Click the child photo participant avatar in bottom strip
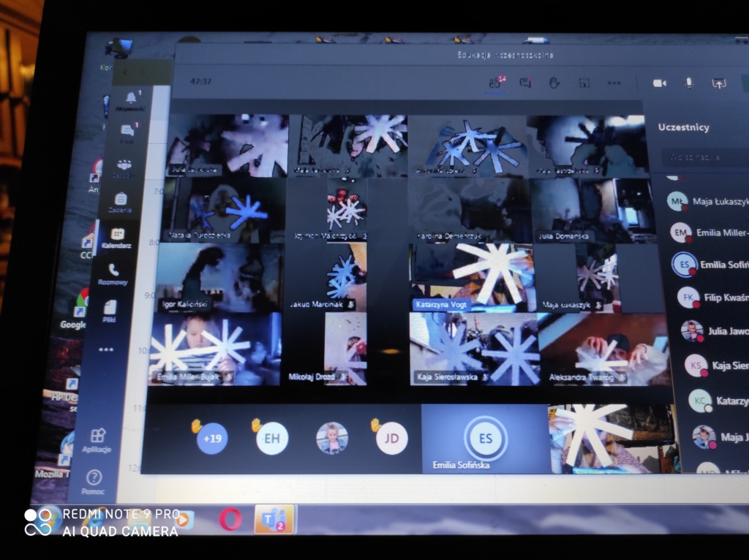Screen dimensions: 749x560 click(x=332, y=438)
